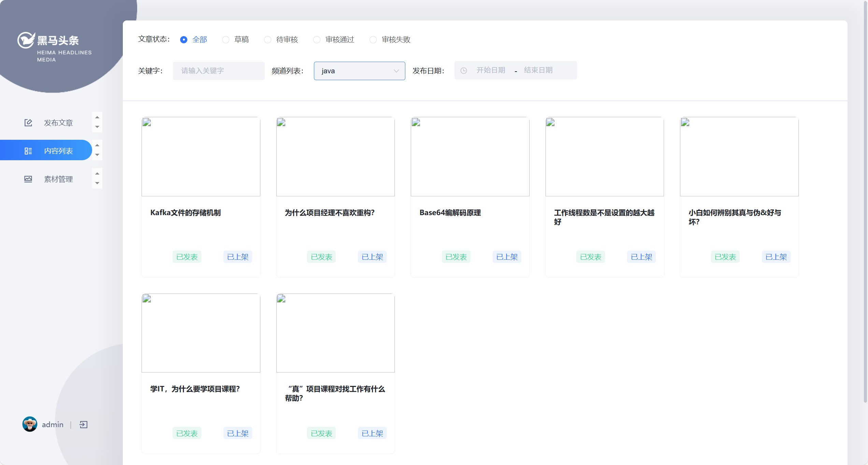Click 已上架 tag on Base64编解码原理 card
This screenshot has width=868, height=465.
507,257
